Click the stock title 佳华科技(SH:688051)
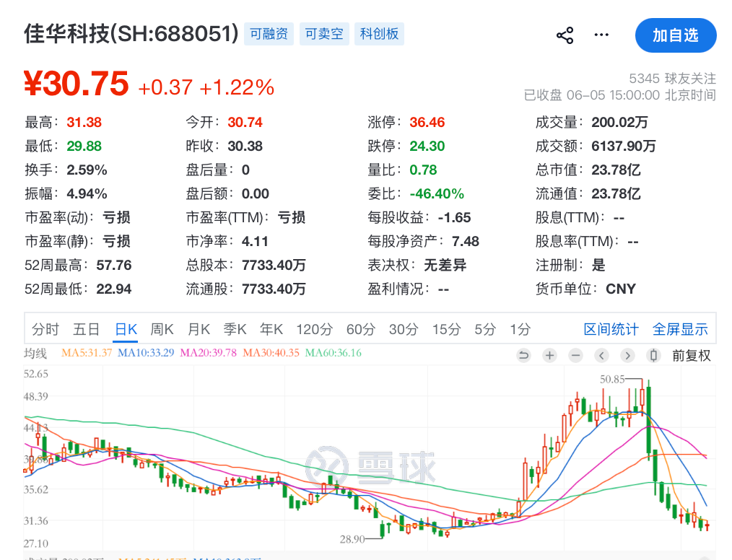732x560 pixels. [x=131, y=34]
